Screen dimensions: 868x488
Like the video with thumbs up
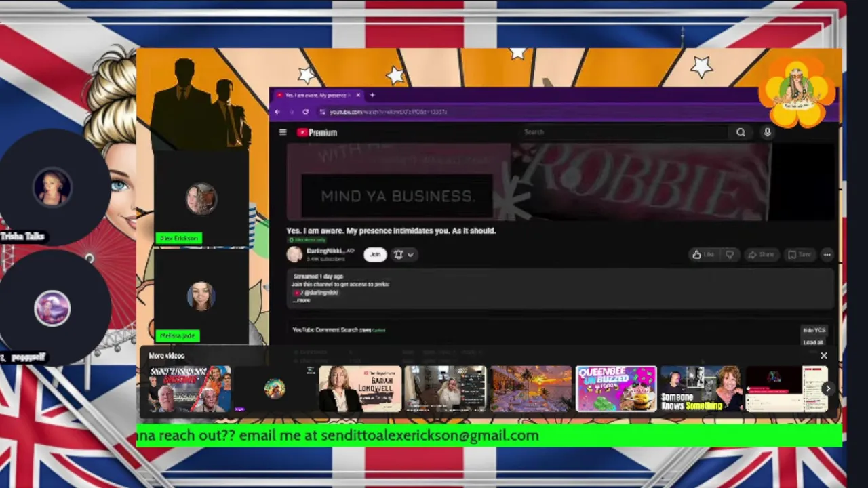pyautogui.click(x=703, y=254)
